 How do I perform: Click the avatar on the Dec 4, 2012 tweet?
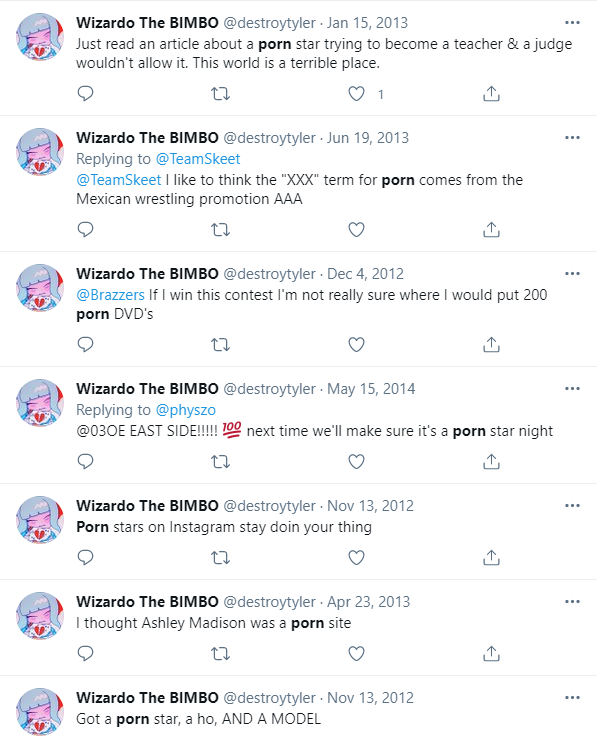(40, 287)
